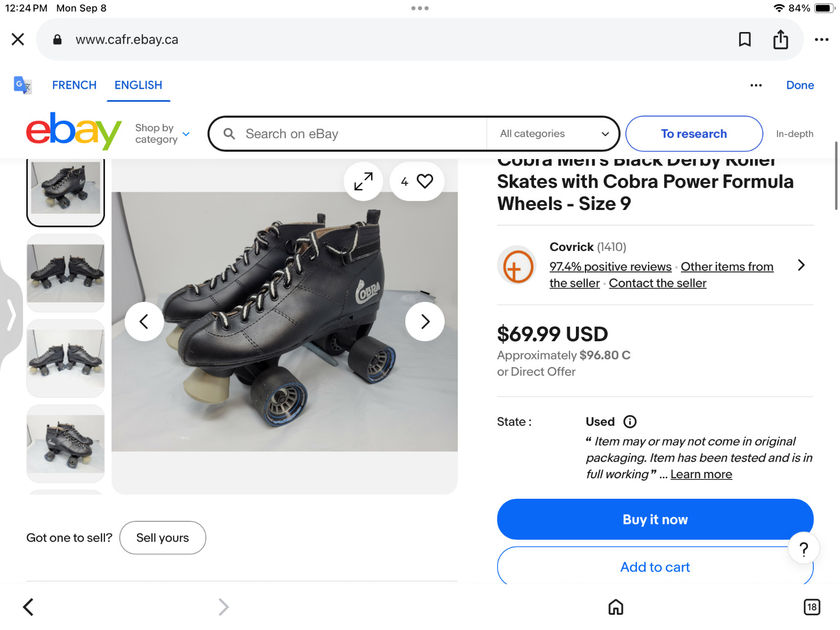The height and width of the screenshot is (630, 840).
Task: Open the help question mark bubble
Action: (x=803, y=549)
